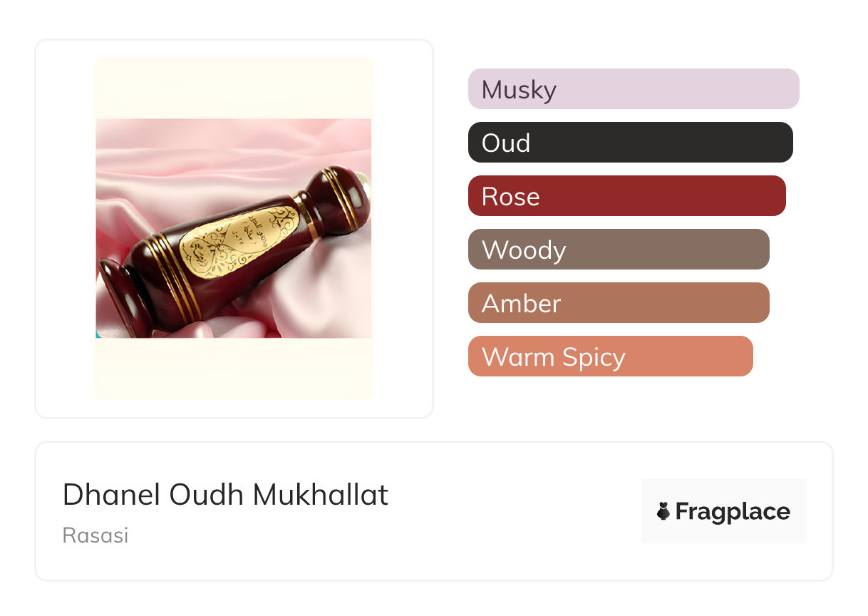Viewport: 868px width, 616px height.
Task: Click the Fragplace wordmark text
Action: point(733,511)
